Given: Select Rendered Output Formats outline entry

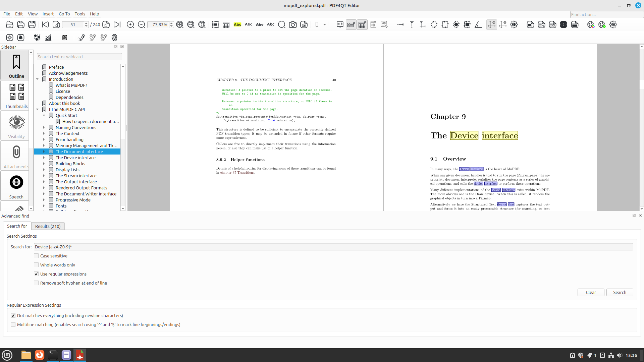Looking at the screenshot, I should coord(82,188).
